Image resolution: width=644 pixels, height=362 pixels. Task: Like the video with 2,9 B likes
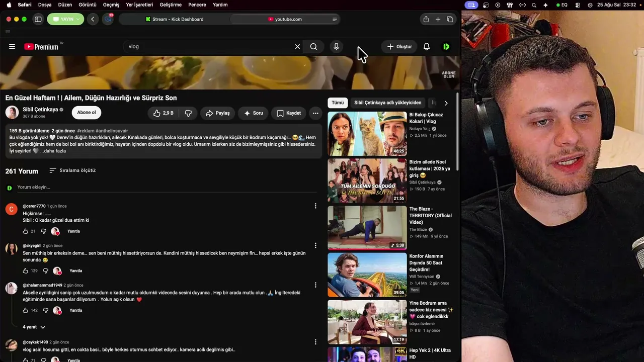[164, 113]
